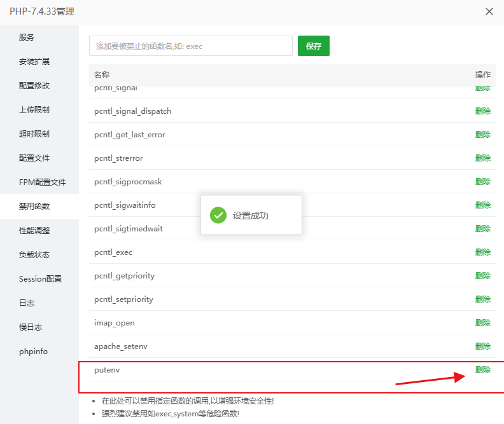Click the hint about disabling exec and system

tap(171, 414)
